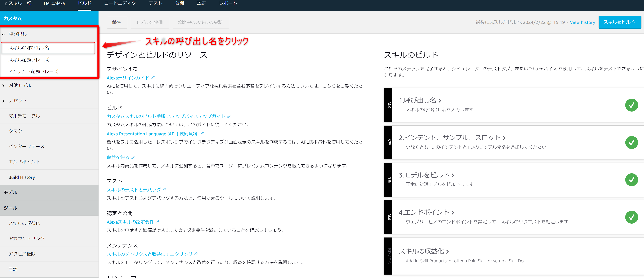Viewport: 644px width, 278px height.
Task: Click the 保存 button
Action: [x=117, y=22]
